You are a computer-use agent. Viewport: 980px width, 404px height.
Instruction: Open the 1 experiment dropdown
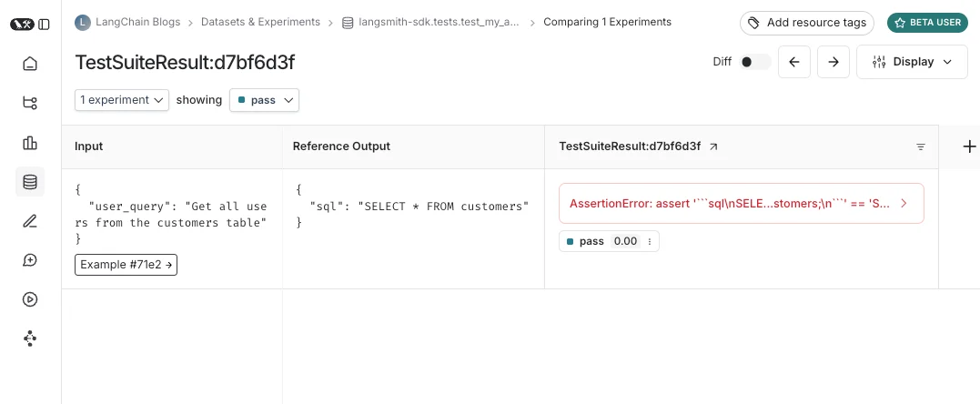(x=122, y=100)
